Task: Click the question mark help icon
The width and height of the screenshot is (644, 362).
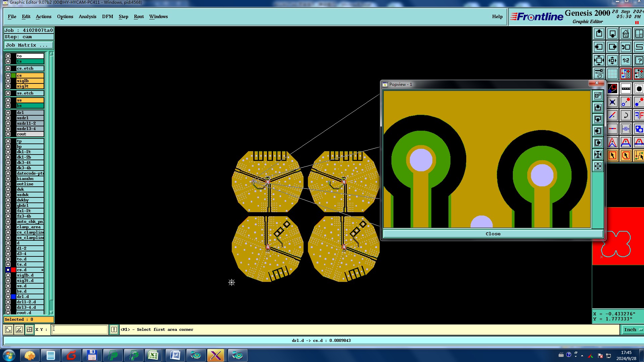Action: pyautogui.click(x=639, y=60)
